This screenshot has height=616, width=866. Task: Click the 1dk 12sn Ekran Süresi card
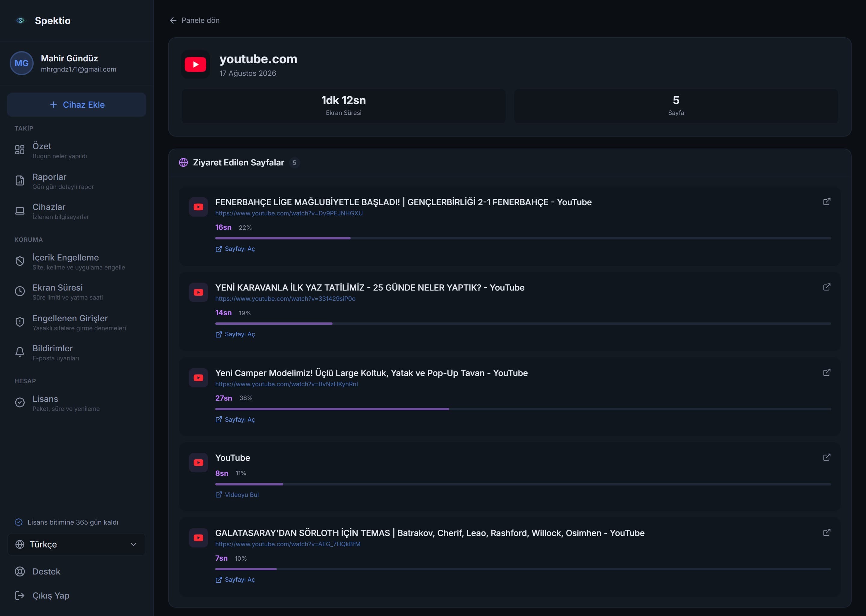tap(343, 106)
